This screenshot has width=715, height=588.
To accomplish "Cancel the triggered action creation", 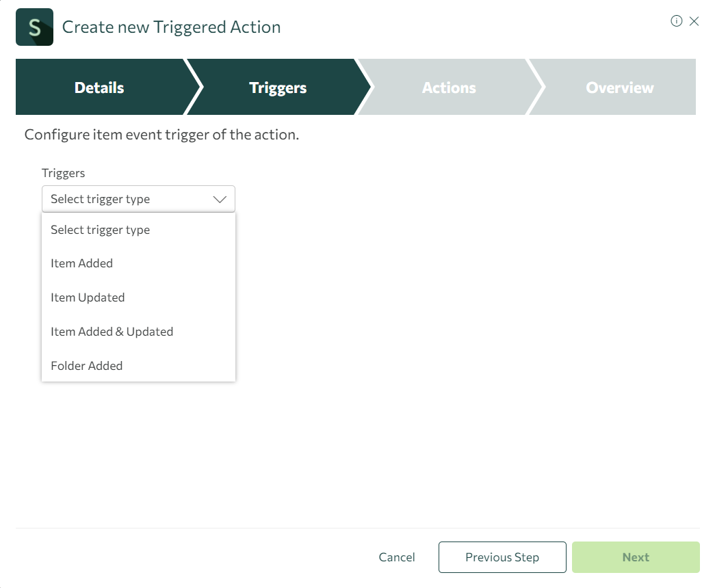I will click(x=397, y=557).
